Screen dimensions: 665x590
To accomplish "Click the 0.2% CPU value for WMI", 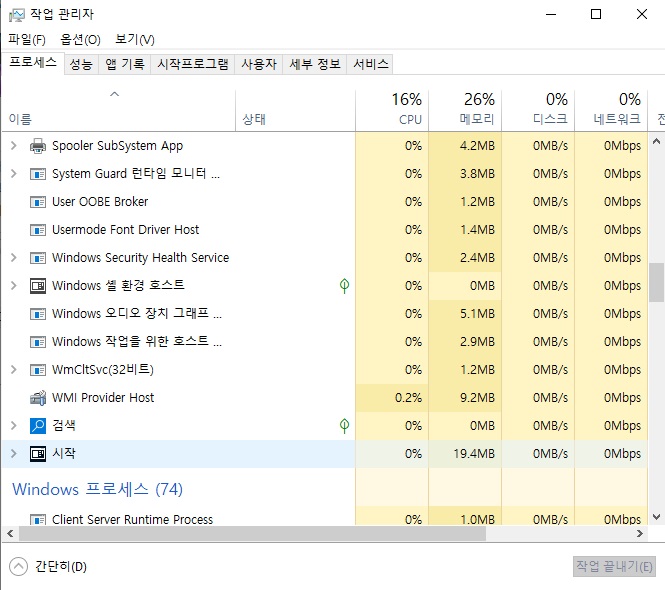I will click(408, 398).
